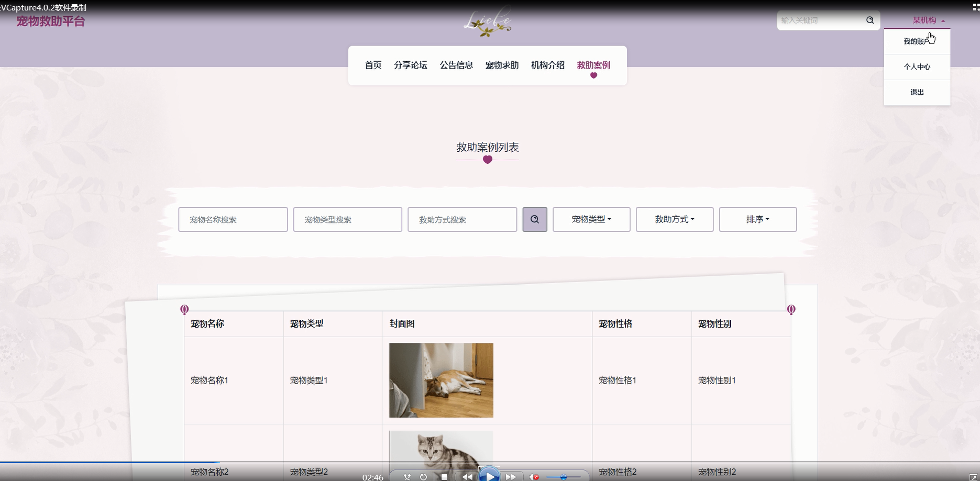Go to the 首页 nav tab
Viewport: 980px width, 481px height.
coord(373,65)
